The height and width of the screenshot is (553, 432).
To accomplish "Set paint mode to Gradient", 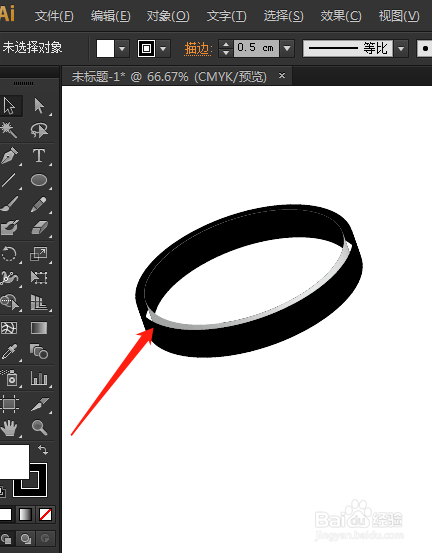I will [x=25, y=515].
